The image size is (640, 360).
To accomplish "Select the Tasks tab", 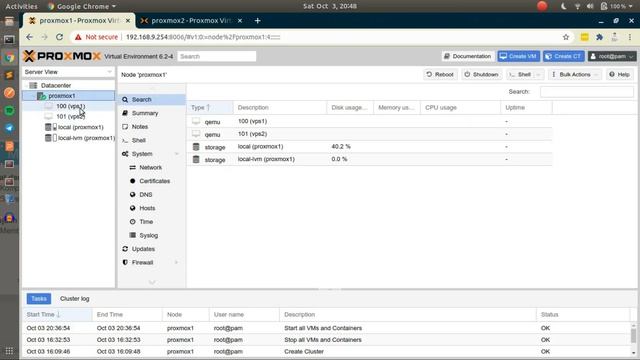I will [x=39, y=299].
